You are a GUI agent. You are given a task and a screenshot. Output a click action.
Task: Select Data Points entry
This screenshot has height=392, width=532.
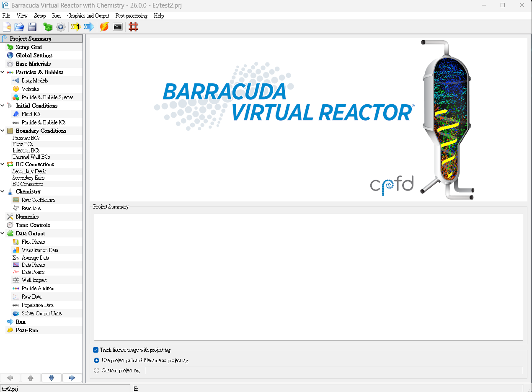pos(33,272)
